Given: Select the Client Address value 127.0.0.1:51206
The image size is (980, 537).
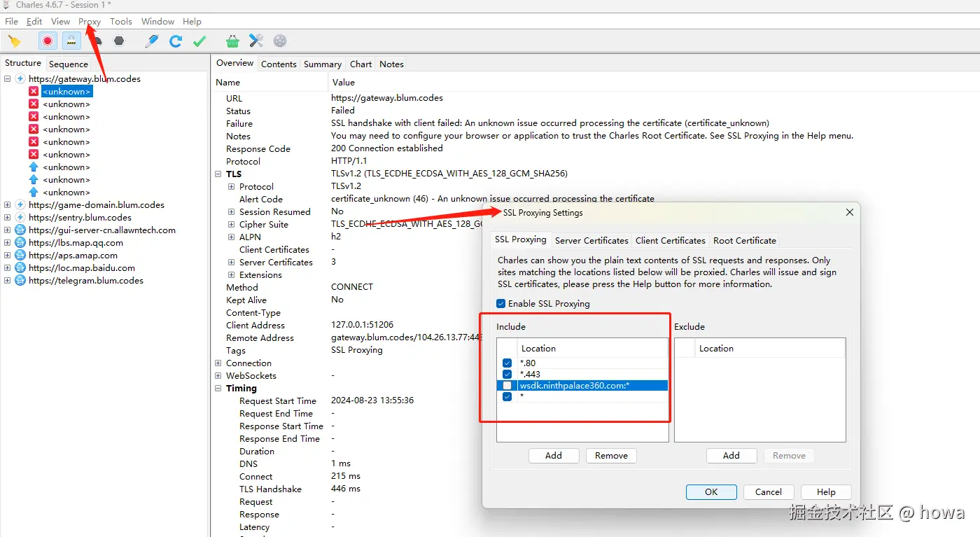Looking at the screenshot, I should coord(363,325).
